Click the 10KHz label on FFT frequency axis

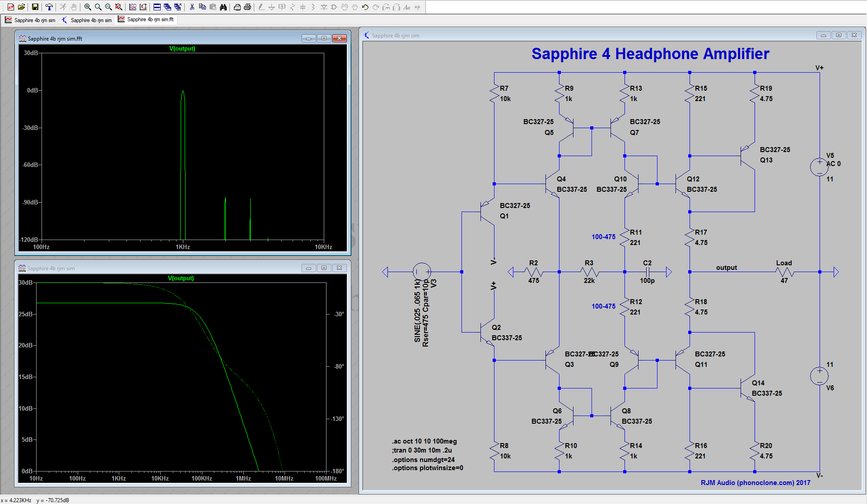pos(323,247)
